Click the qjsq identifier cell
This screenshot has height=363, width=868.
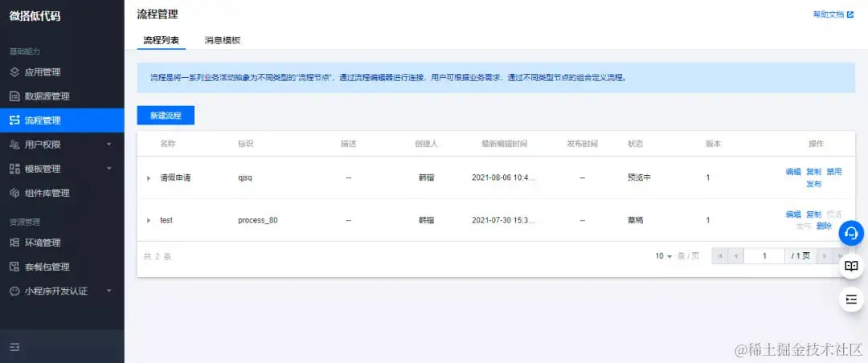click(x=244, y=178)
